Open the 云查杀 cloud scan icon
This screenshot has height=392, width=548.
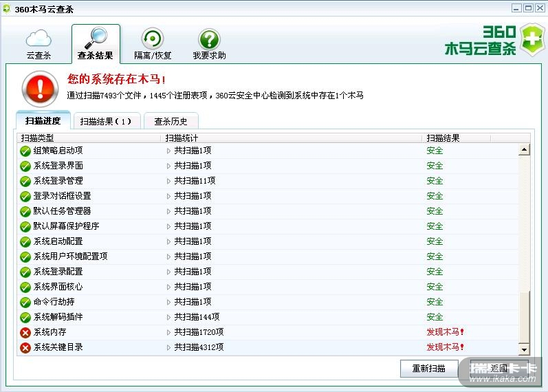(39, 39)
